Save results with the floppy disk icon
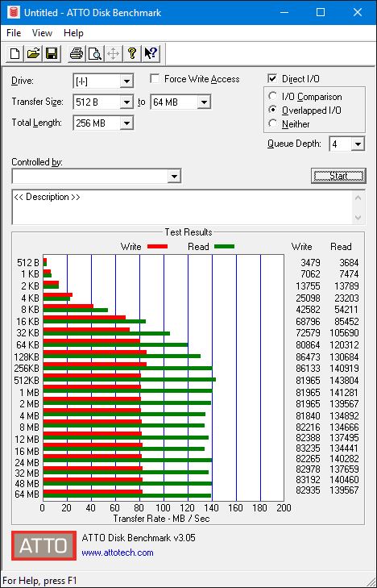Image resolution: width=377 pixels, height=588 pixels. [52, 53]
